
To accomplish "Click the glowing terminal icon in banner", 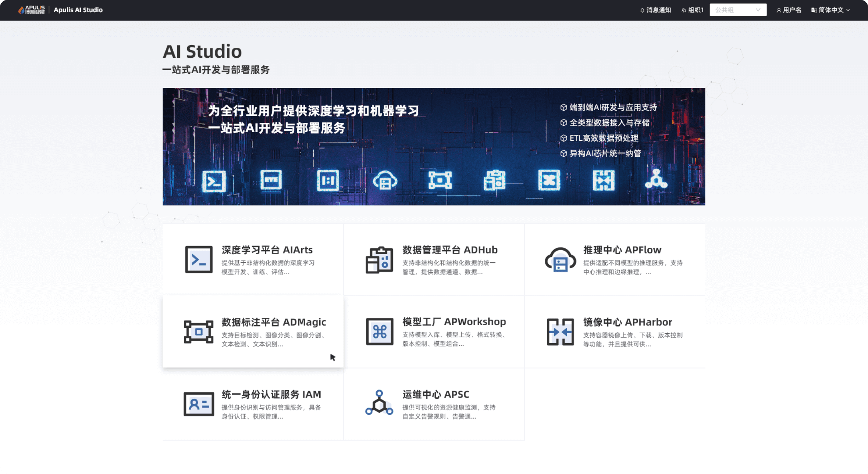I will point(214,181).
